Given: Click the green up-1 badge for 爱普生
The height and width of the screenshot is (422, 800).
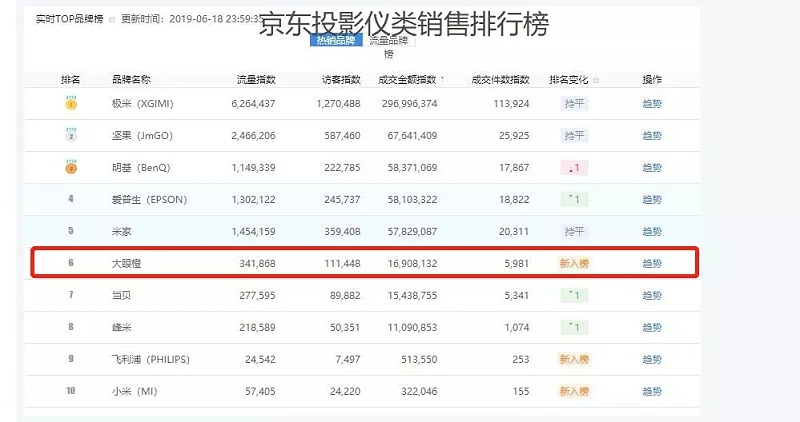Looking at the screenshot, I should (x=574, y=200).
